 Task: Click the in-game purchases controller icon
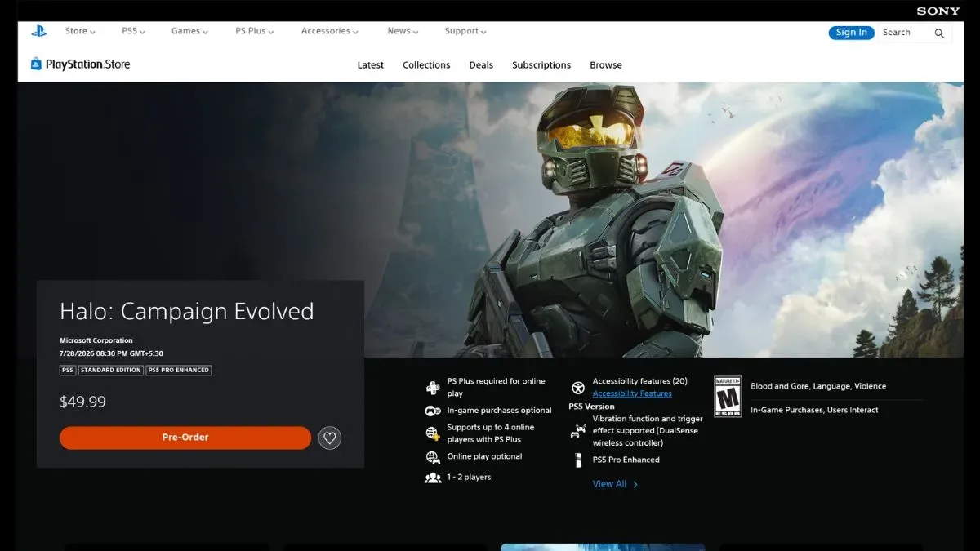pos(433,411)
